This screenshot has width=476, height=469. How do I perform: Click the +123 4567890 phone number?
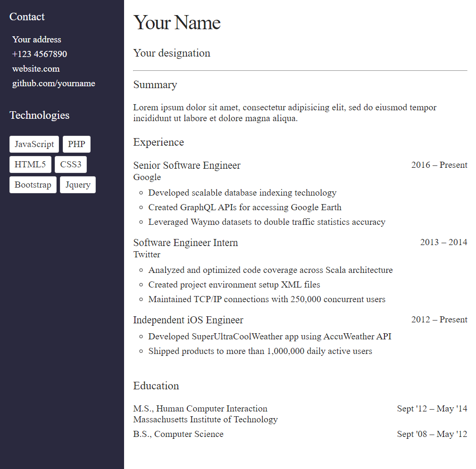pyautogui.click(x=40, y=54)
